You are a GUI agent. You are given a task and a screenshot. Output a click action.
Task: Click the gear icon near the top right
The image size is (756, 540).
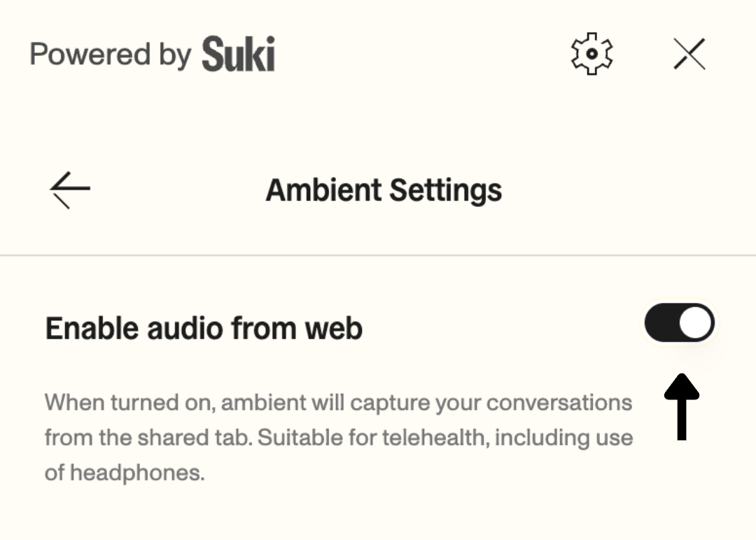(x=590, y=53)
